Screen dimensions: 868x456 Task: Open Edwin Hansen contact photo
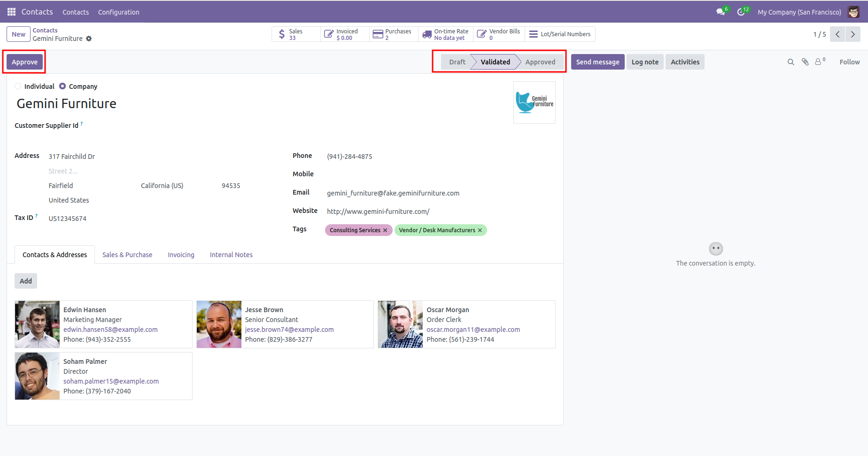tap(37, 324)
